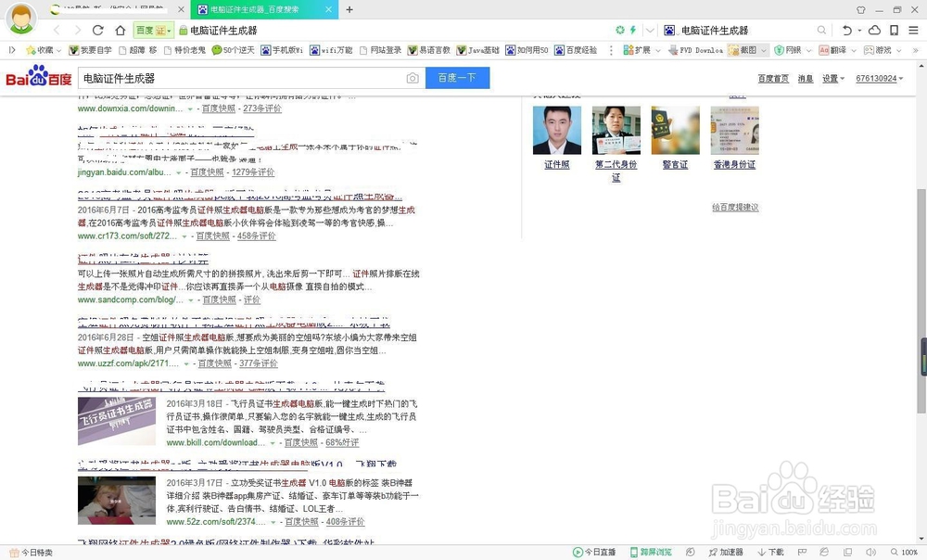Open the browser skin (shirt) icon

(x=861, y=10)
